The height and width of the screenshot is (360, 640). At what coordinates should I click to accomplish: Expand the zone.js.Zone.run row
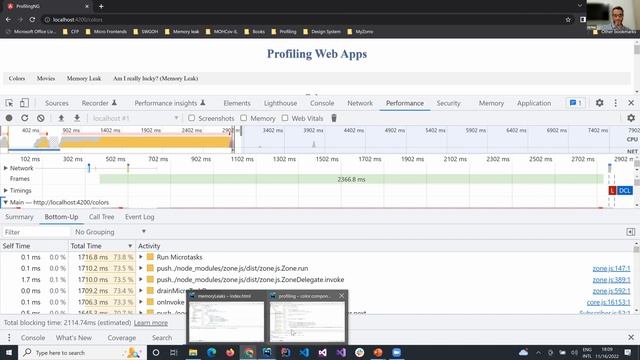(141, 268)
